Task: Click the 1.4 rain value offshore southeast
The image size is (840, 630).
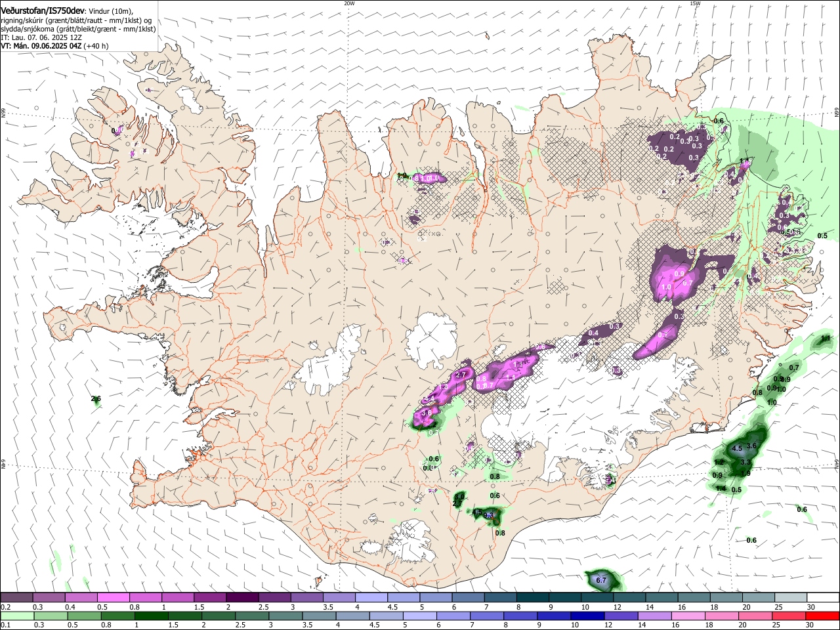Action: click(x=721, y=488)
